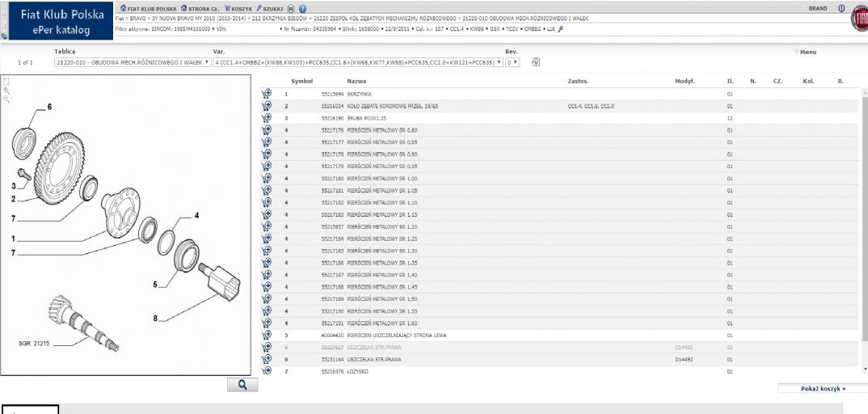Open the SZUKAJ search menu item
868x414 pixels.
coord(270,9)
